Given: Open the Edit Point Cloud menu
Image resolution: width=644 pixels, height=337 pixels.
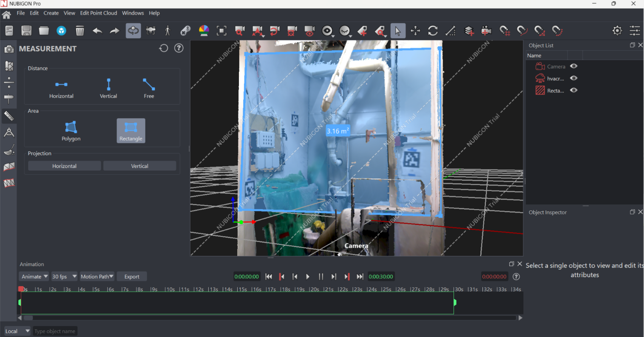Looking at the screenshot, I should 98,13.
